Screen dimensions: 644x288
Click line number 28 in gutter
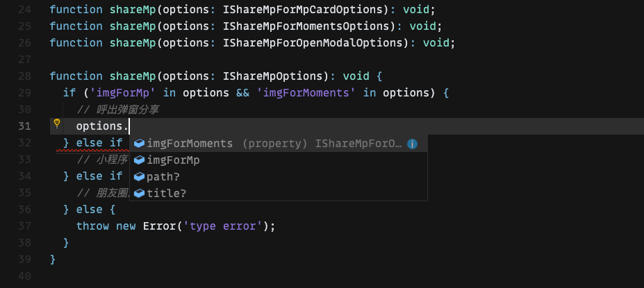coord(24,76)
